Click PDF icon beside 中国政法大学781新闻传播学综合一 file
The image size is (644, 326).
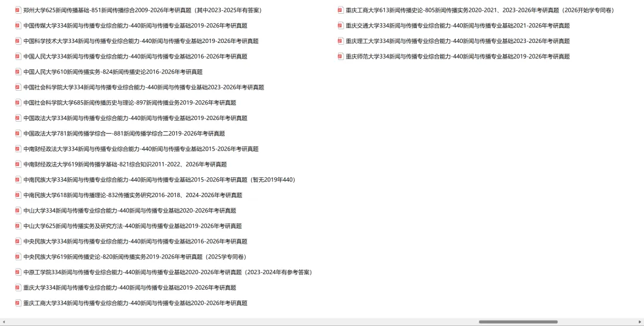click(x=18, y=133)
